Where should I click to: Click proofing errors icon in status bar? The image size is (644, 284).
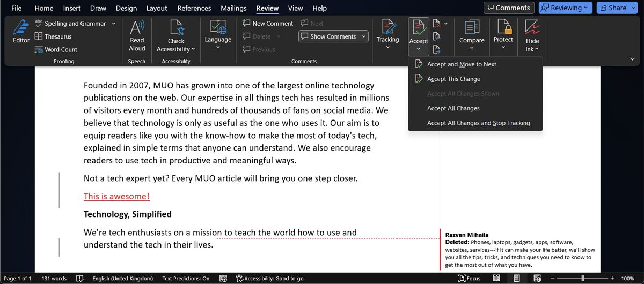coord(80,279)
